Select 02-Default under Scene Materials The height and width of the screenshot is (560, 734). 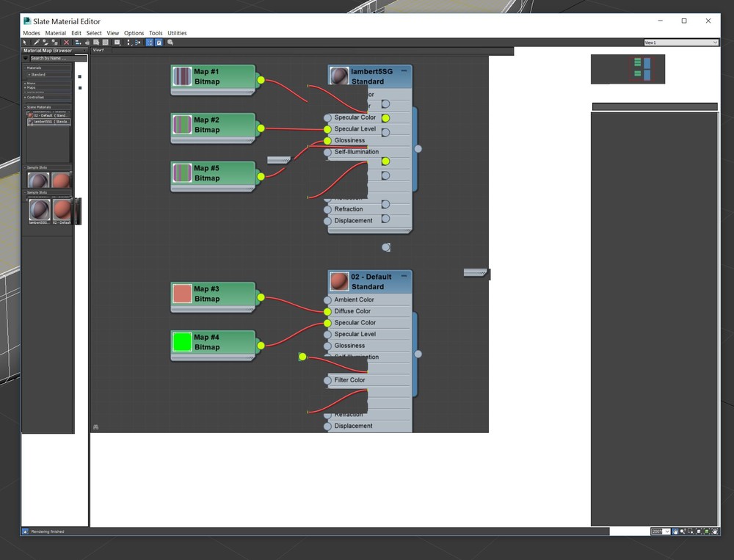[x=48, y=114]
